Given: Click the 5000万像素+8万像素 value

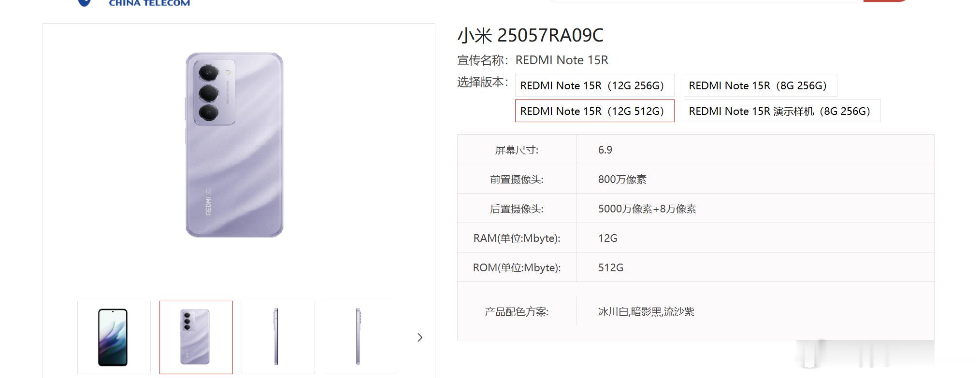Looking at the screenshot, I should click(647, 209).
